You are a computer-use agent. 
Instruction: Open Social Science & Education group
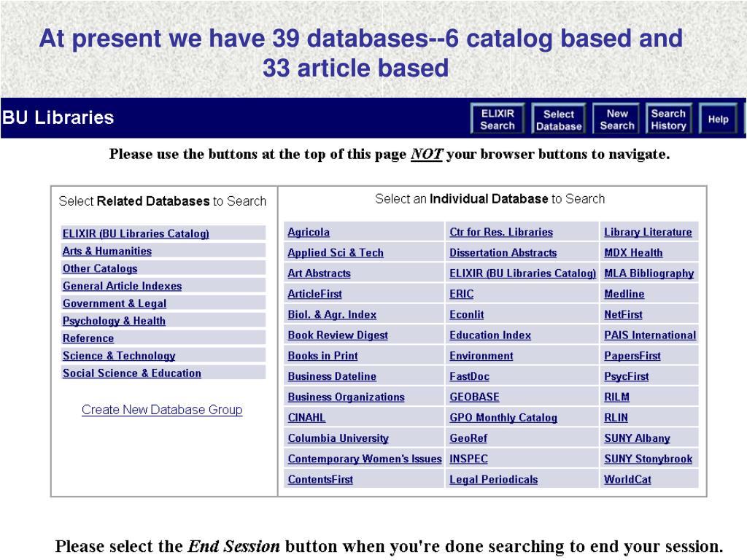coord(132,373)
